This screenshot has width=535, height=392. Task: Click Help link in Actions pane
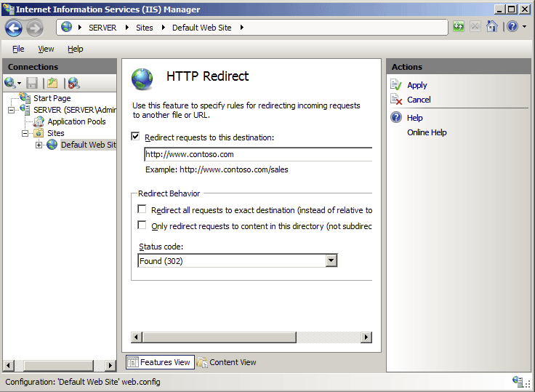pos(414,118)
